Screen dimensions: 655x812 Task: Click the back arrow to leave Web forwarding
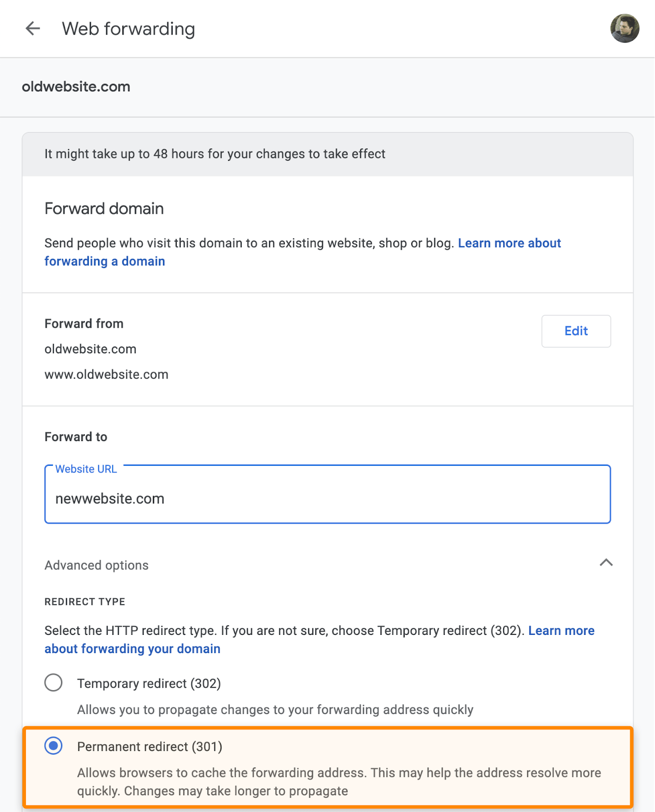[x=32, y=28]
